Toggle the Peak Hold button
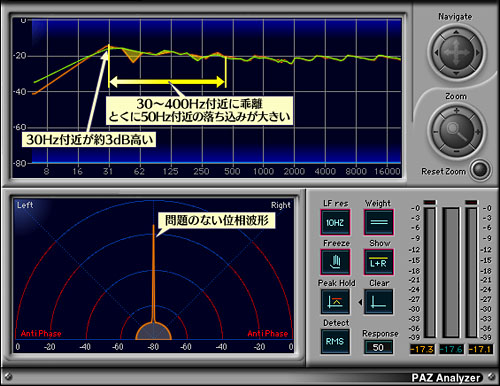The width and height of the screenshot is (500, 386). tap(335, 302)
